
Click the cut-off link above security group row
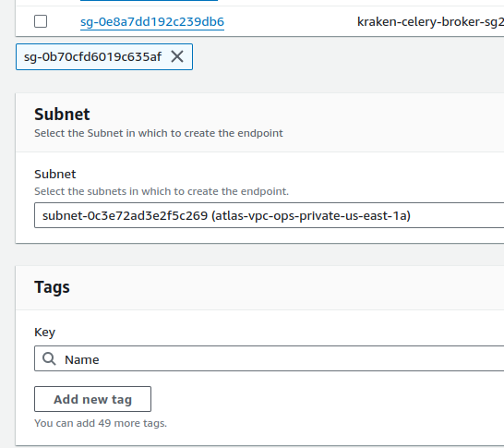149,0
